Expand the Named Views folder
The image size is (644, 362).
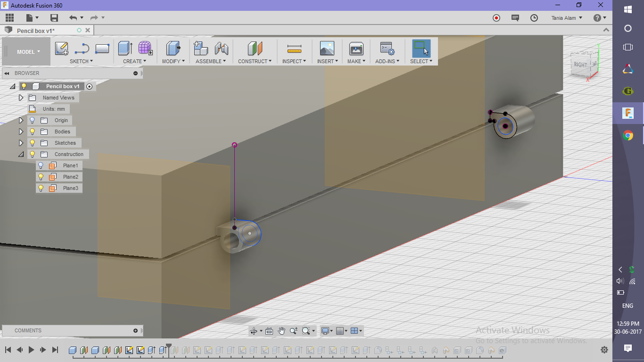21,98
